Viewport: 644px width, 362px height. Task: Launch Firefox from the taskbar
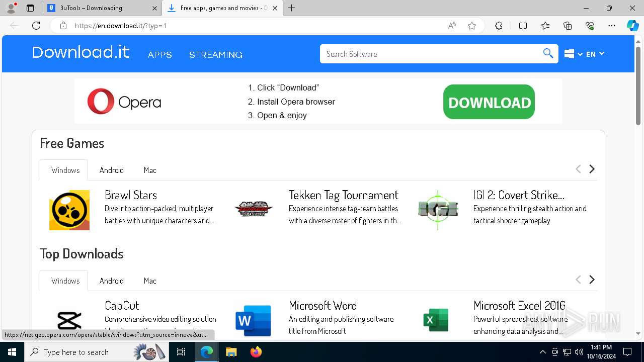point(256,352)
